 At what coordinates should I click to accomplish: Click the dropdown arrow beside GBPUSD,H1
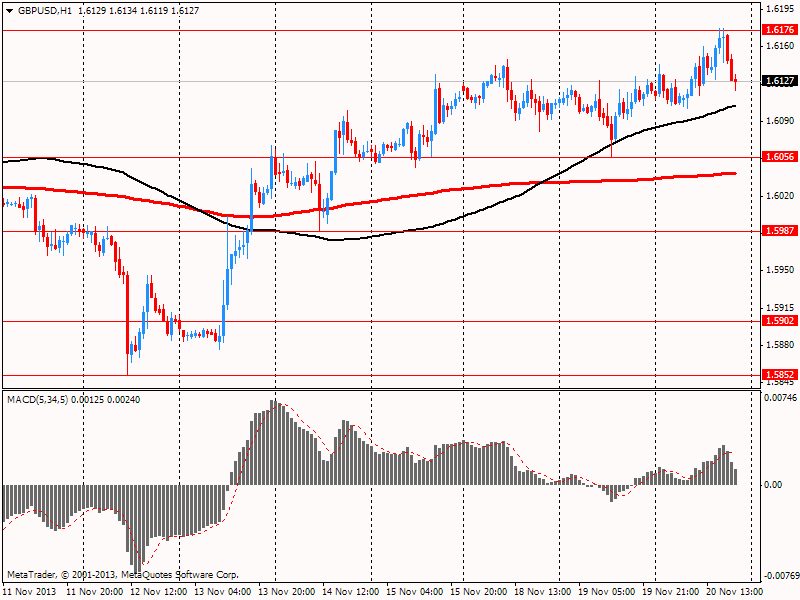(x=9, y=11)
